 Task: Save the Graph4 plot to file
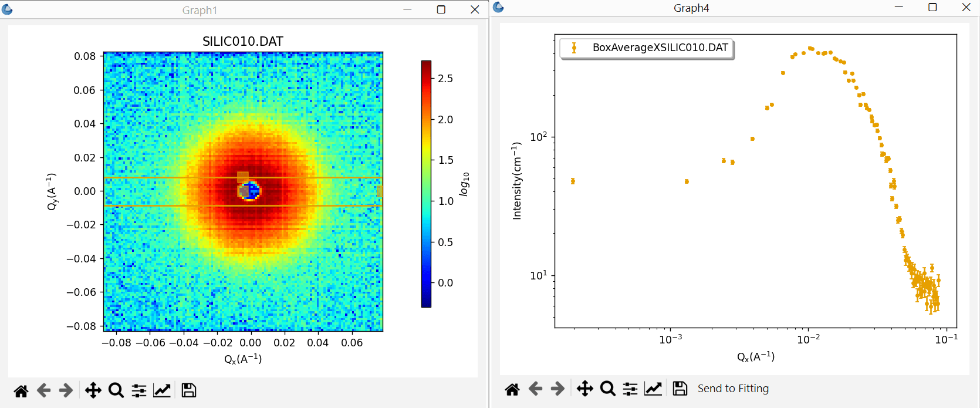point(680,389)
